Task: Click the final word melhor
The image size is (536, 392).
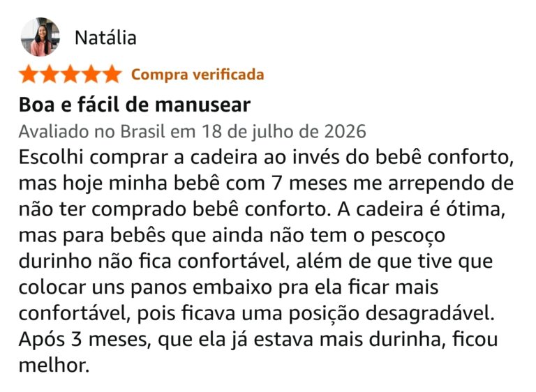Action: click(54, 365)
